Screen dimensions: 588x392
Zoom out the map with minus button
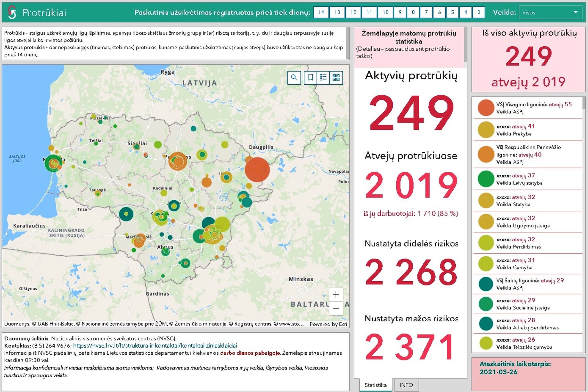point(336,308)
